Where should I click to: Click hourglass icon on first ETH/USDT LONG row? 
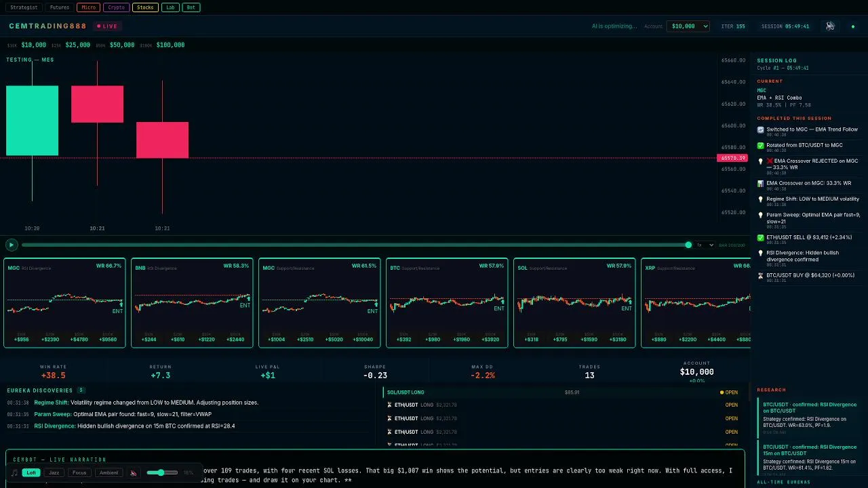pyautogui.click(x=389, y=405)
